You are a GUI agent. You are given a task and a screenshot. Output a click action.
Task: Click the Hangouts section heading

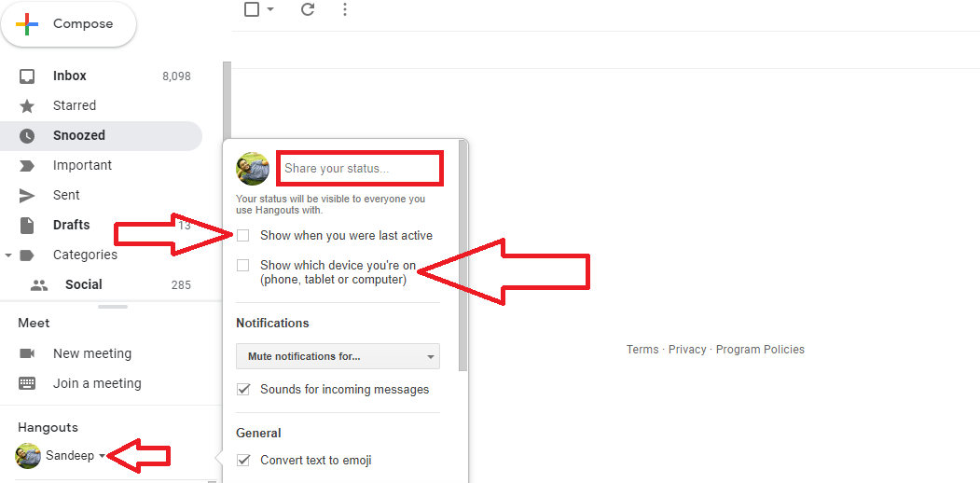point(48,428)
